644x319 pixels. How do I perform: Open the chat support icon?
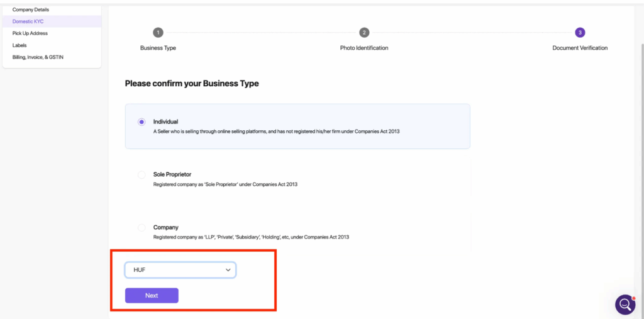point(625,305)
